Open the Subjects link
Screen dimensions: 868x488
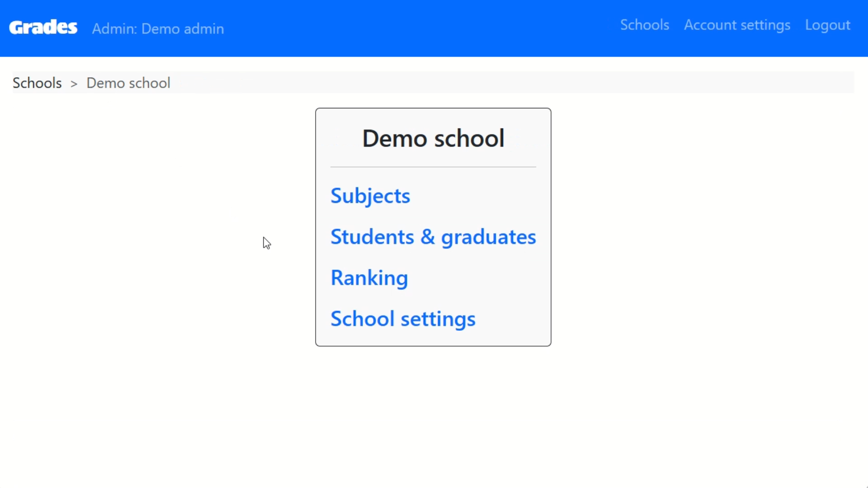[370, 196]
